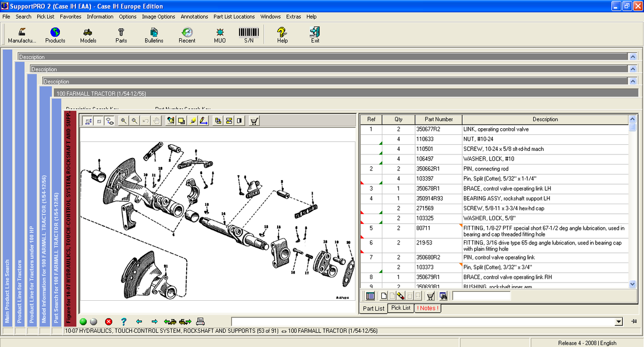Image resolution: width=644 pixels, height=347 pixels.
Task: Print the figure using printer icon
Action: (200, 321)
